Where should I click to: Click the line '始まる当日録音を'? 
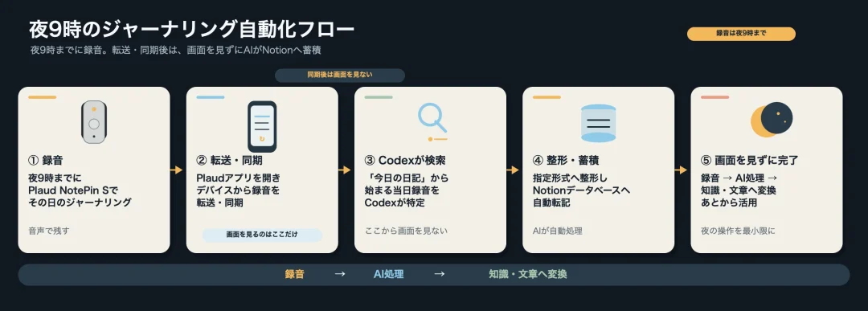coord(401,190)
